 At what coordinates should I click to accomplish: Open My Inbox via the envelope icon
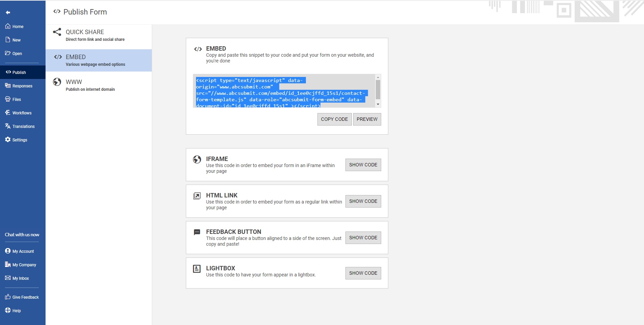coord(8,278)
